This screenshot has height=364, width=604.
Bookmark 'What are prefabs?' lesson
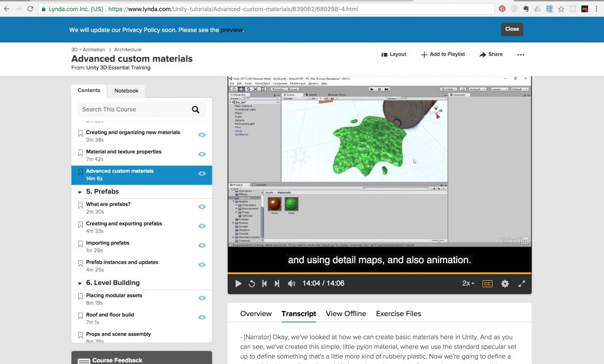[80, 205]
